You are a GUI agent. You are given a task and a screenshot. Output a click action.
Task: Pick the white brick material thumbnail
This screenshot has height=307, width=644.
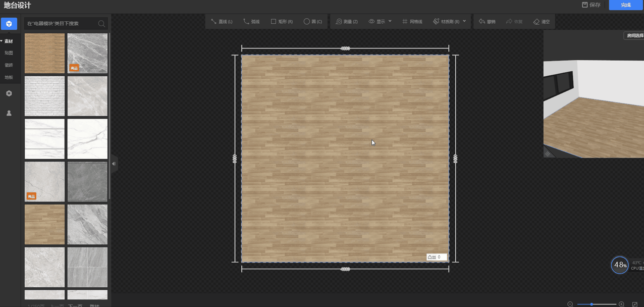[44, 96]
